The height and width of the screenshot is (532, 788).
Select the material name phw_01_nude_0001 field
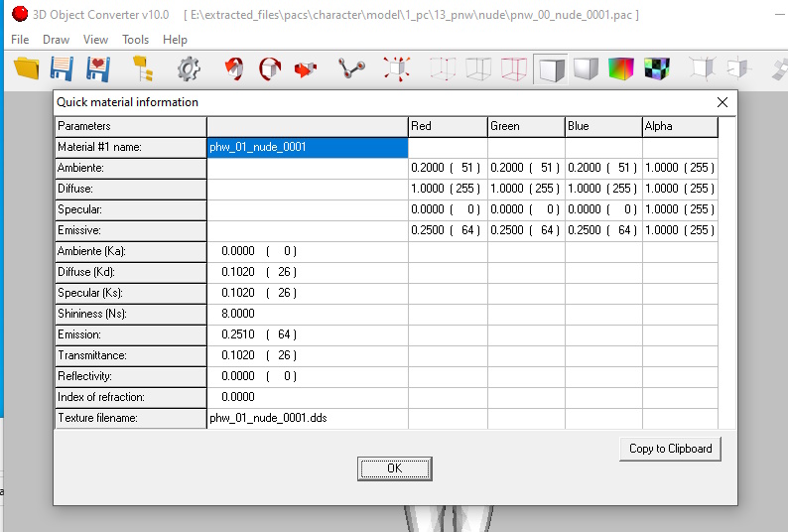coord(307,147)
